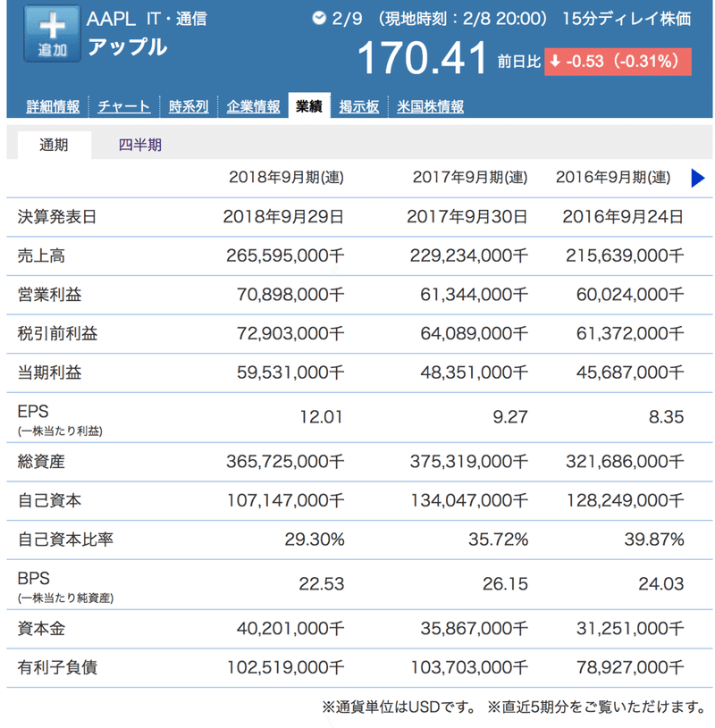Click the sales value 229,234,000千
The width and height of the screenshot is (715, 728).
coord(468,255)
